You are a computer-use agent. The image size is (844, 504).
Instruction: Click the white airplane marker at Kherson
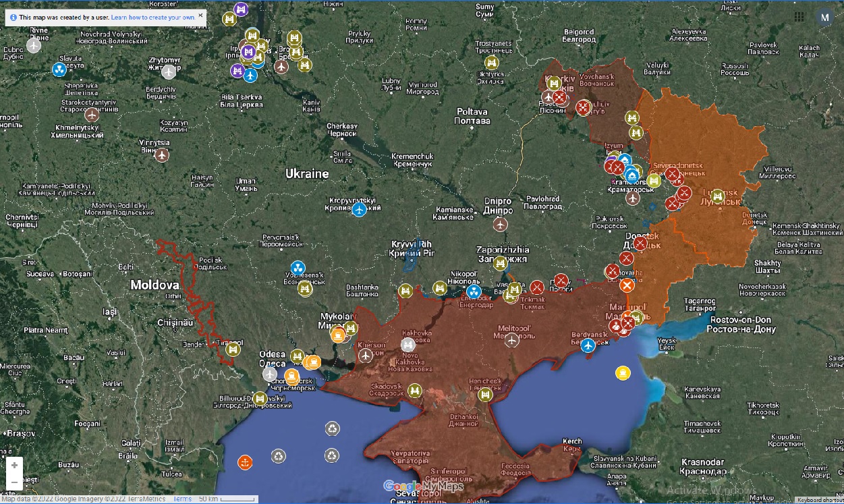pos(366,356)
